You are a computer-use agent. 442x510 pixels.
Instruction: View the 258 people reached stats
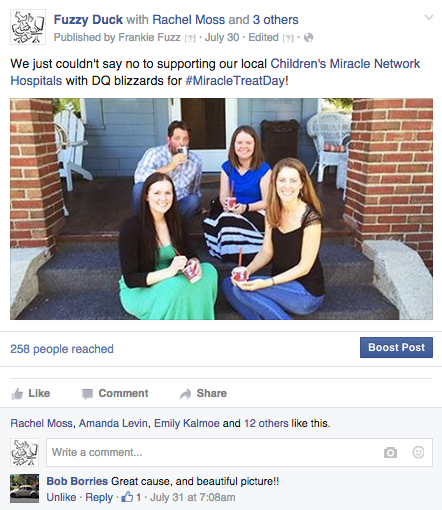click(x=62, y=349)
